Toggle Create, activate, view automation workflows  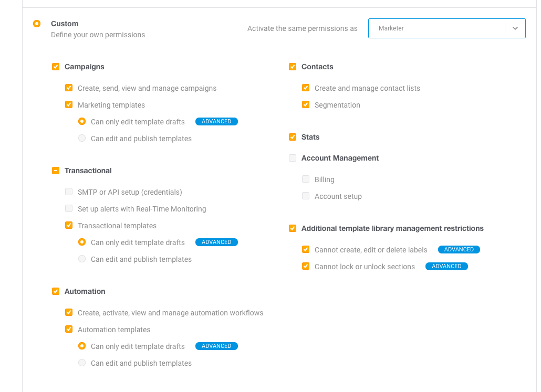pyautogui.click(x=69, y=313)
